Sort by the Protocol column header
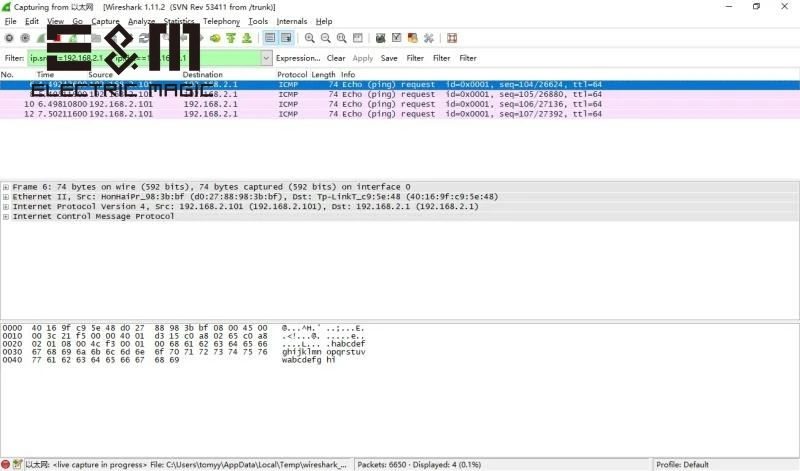This screenshot has height=471, width=800. coord(292,75)
